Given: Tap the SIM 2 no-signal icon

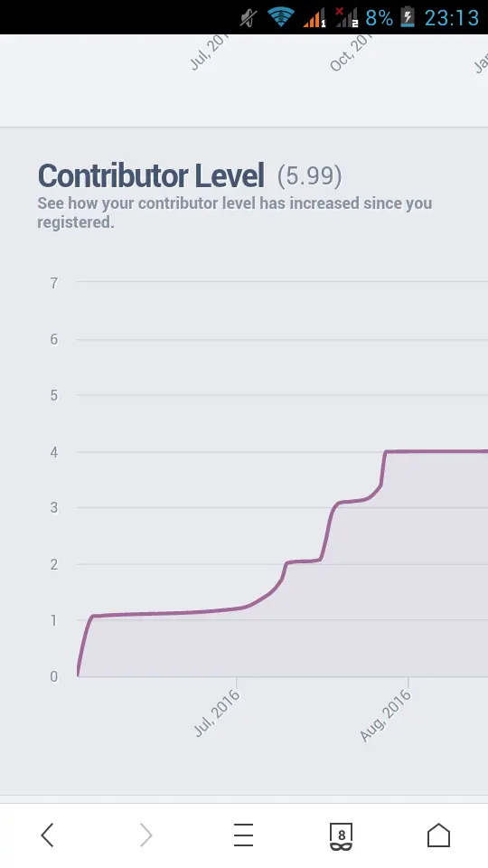Looking at the screenshot, I should 347,17.
